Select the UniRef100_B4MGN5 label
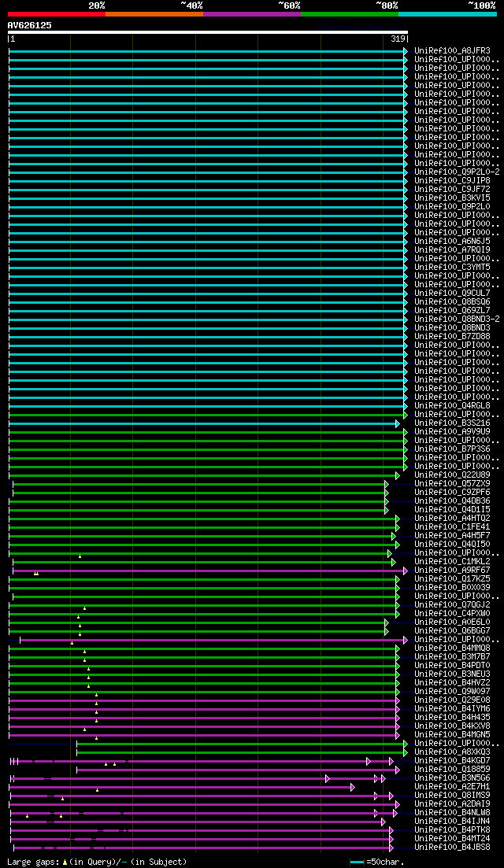504x868 pixels. pyautogui.click(x=452, y=735)
